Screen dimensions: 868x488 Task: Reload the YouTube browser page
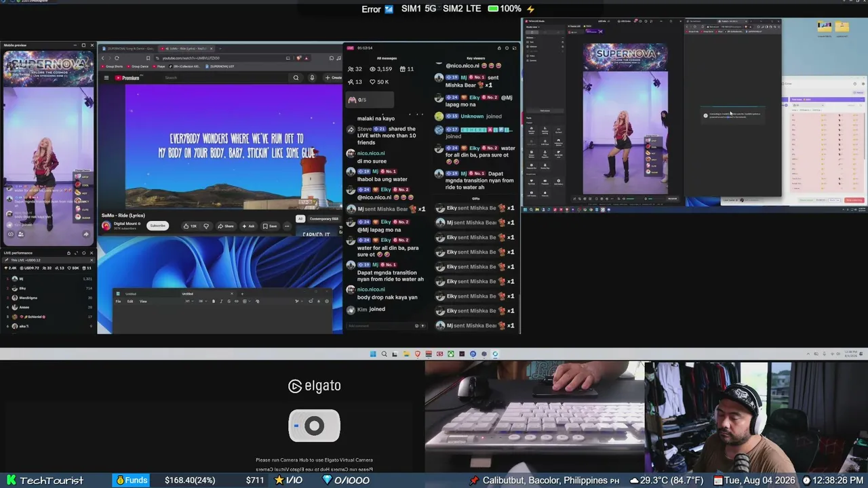pos(117,58)
